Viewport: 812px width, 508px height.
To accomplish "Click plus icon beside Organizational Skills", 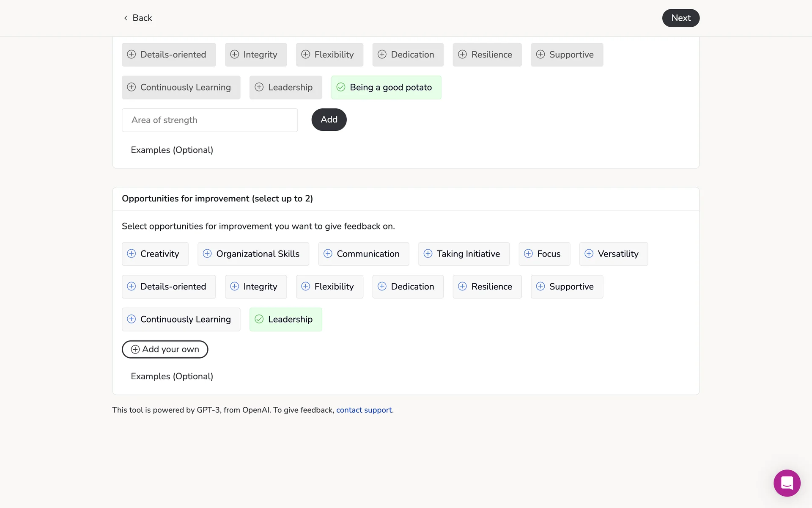I will (x=207, y=254).
